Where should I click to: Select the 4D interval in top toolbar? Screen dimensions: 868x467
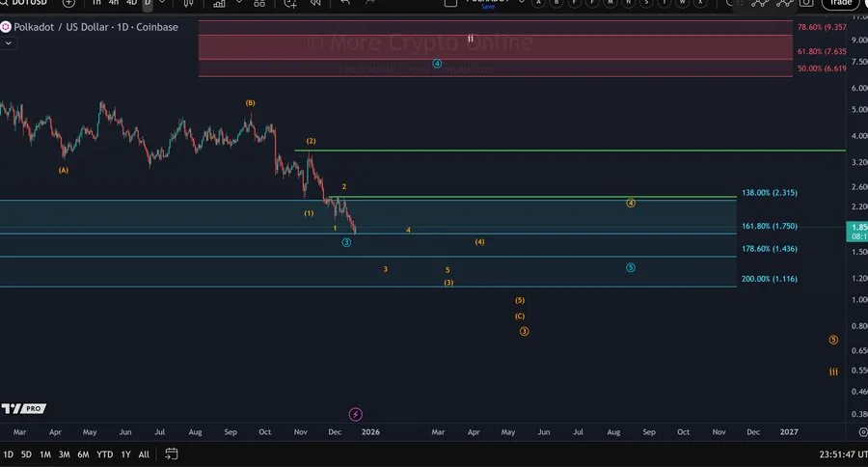pyautogui.click(x=131, y=3)
